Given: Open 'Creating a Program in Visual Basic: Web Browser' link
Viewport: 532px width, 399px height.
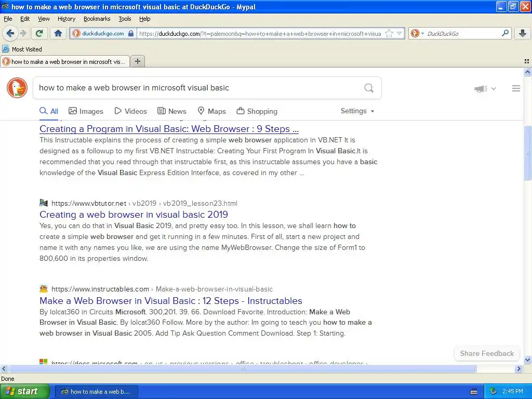Looking at the screenshot, I should click(x=169, y=129).
